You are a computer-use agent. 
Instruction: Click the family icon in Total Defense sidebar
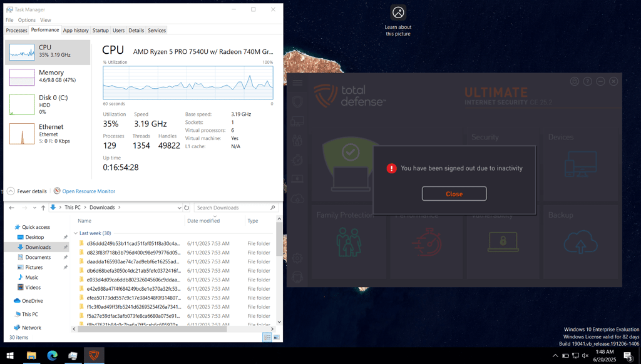point(297,140)
